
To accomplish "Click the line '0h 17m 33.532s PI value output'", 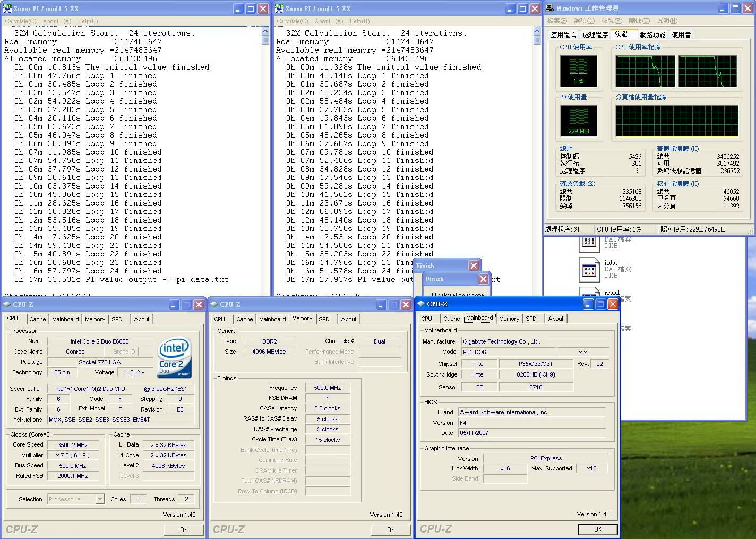I will coord(122,279).
